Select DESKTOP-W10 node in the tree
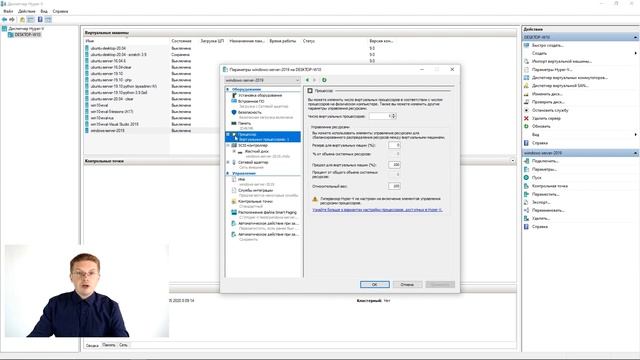The image size is (640, 360). [x=28, y=35]
